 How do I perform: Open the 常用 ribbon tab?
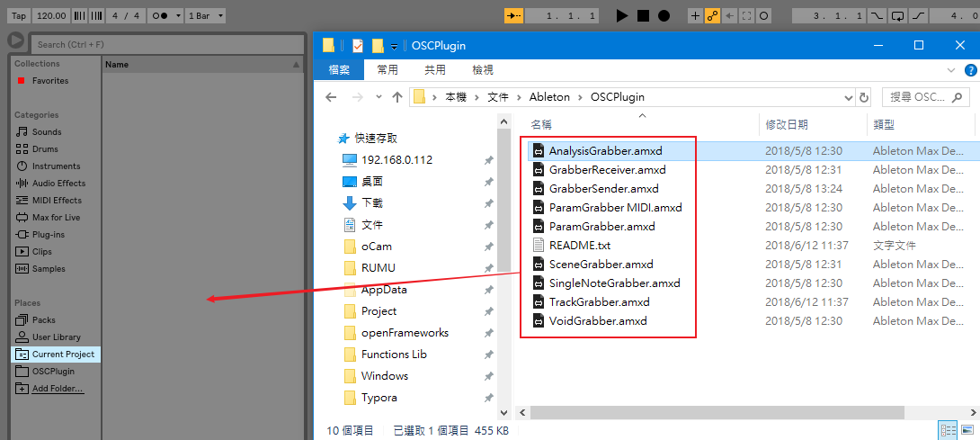(388, 70)
